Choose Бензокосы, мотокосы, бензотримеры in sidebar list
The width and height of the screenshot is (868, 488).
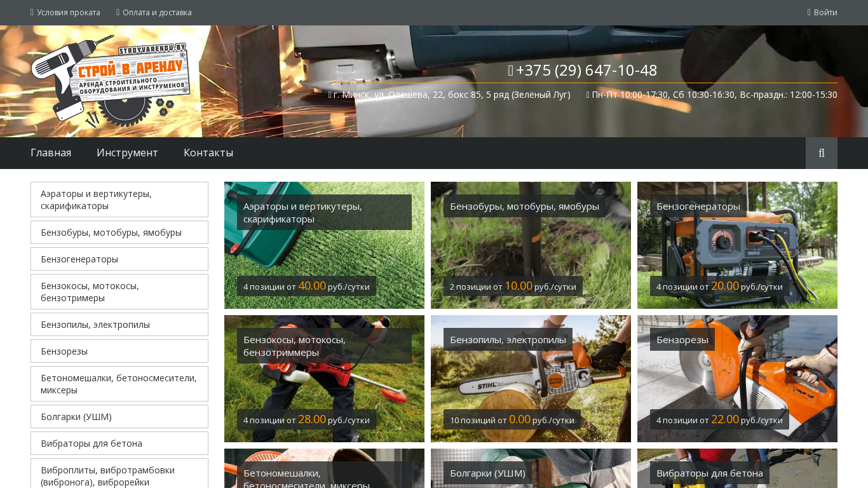(119, 292)
